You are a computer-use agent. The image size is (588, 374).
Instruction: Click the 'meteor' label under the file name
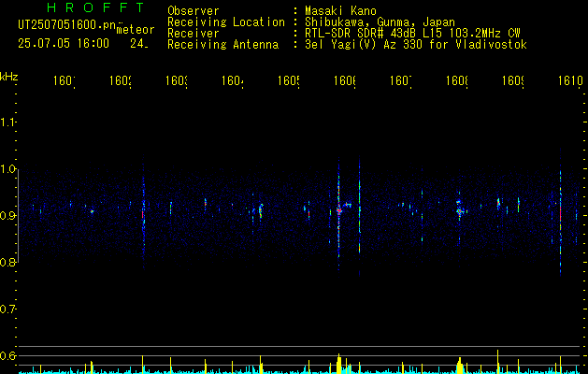(x=136, y=30)
